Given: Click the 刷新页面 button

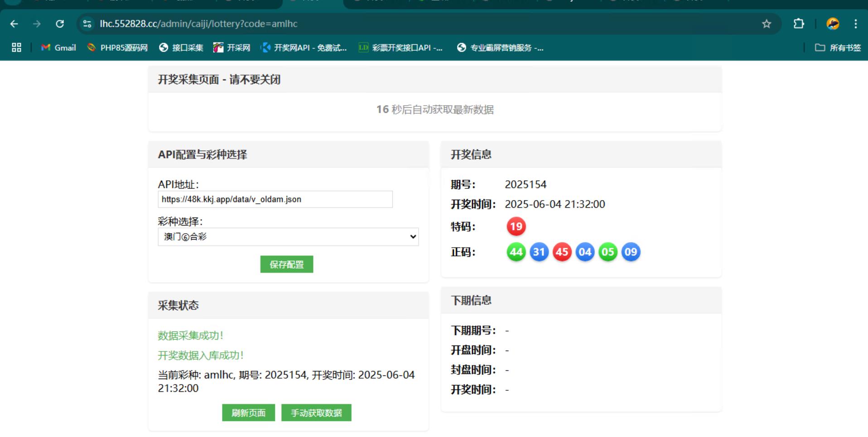Looking at the screenshot, I should (248, 413).
